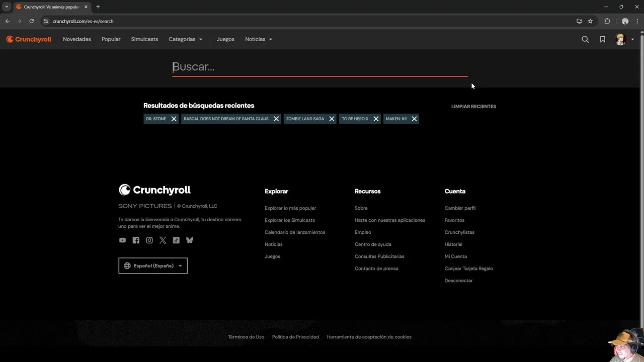Open Hazte con nuestras aplicaciones link

(390, 220)
